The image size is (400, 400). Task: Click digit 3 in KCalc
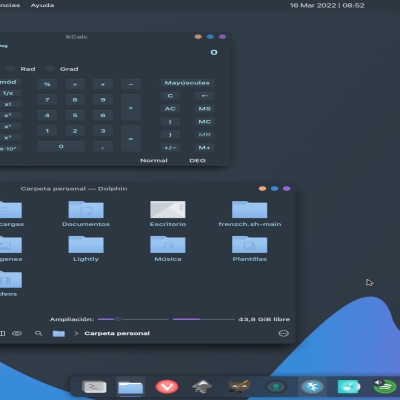tap(103, 131)
